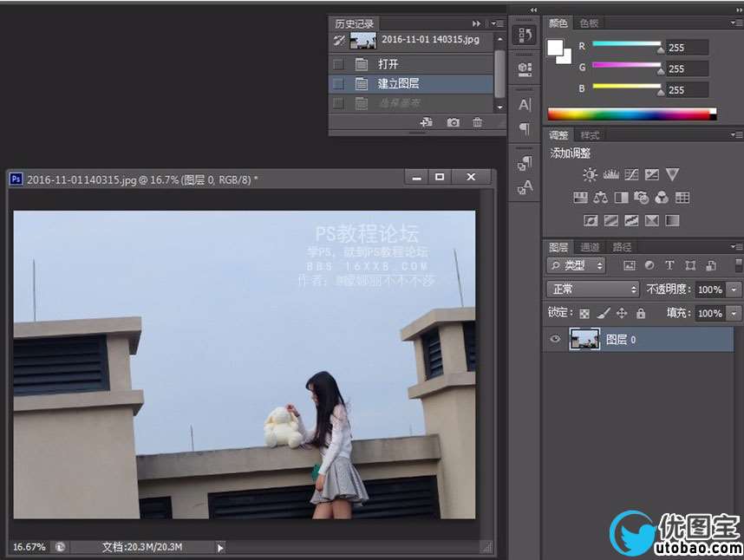Screen dimensions: 744x560
Task: Switch to 通道 Channels tab
Action: (590, 247)
